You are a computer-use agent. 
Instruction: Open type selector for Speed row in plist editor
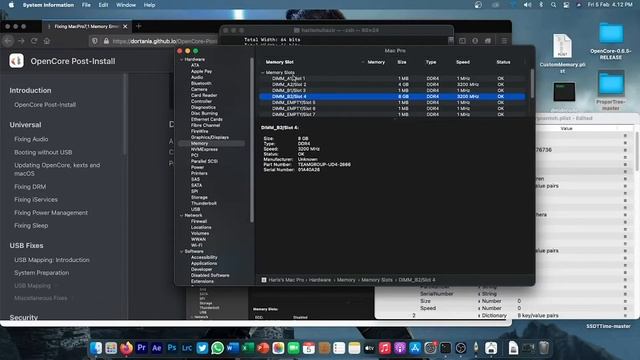coord(479,308)
